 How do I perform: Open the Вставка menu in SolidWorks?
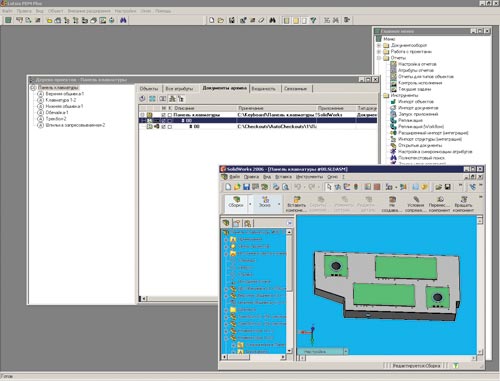click(283, 177)
